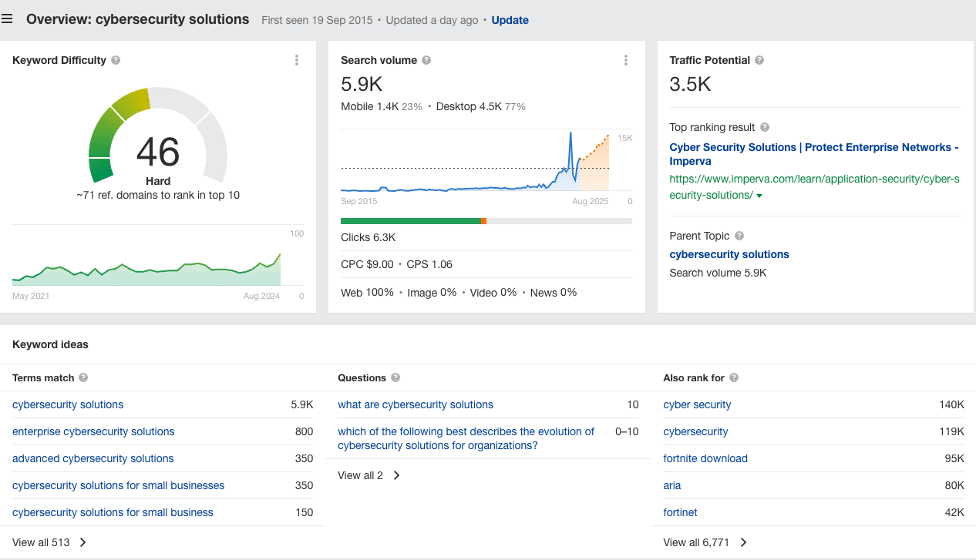Click Search volume help icon
Screen dimensions: 976x560
click(x=426, y=60)
